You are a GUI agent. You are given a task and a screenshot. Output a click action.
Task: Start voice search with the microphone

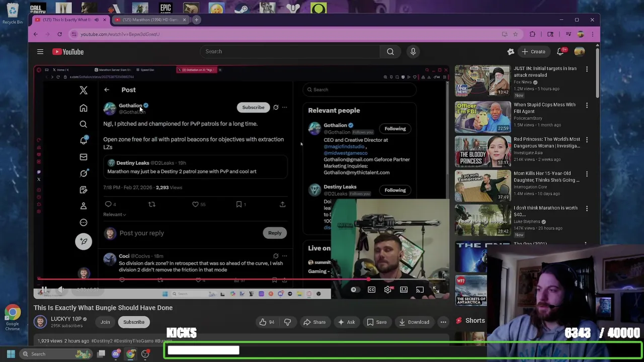click(x=413, y=51)
